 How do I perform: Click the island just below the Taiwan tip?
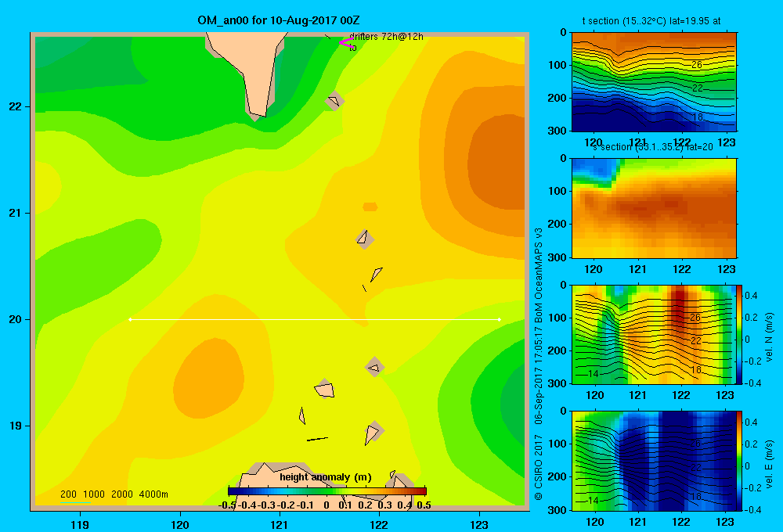point(334,101)
